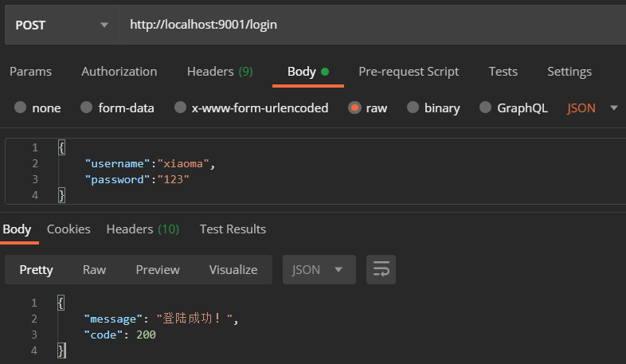This screenshot has width=626, height=364.
Task: View the response Cookies tab
Action: pyautogui.click(x=68, y=229)
